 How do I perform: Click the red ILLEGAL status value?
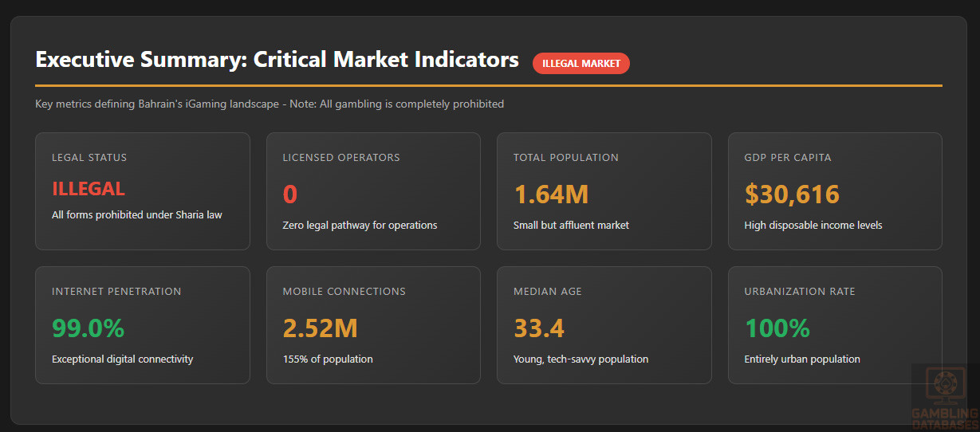pos(89,189)
